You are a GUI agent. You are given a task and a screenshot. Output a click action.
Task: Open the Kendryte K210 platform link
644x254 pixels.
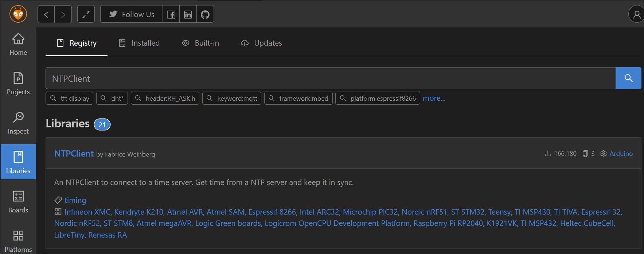point(139,212)
